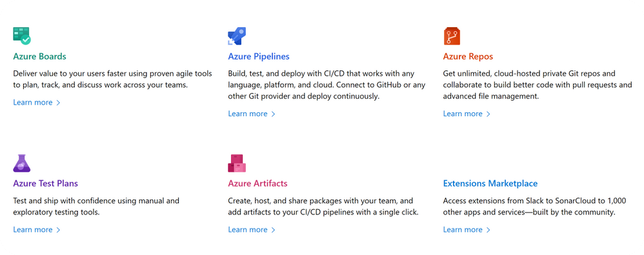Open the Azure Repos heading link
Image resolution: width=644 pixels, height=255 pixels.
tap(468, 56)
